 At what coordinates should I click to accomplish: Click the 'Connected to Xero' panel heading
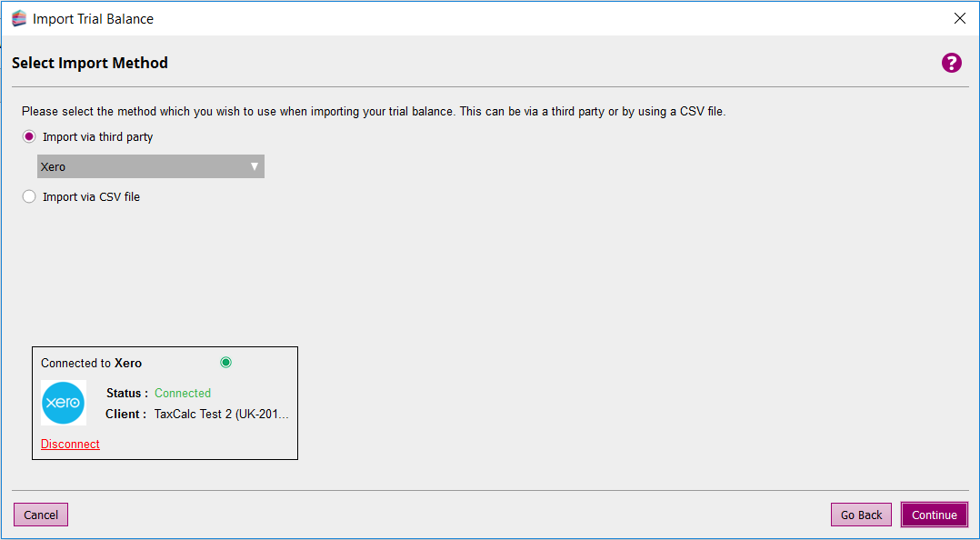pyautogui.click(x=91, y=363)
